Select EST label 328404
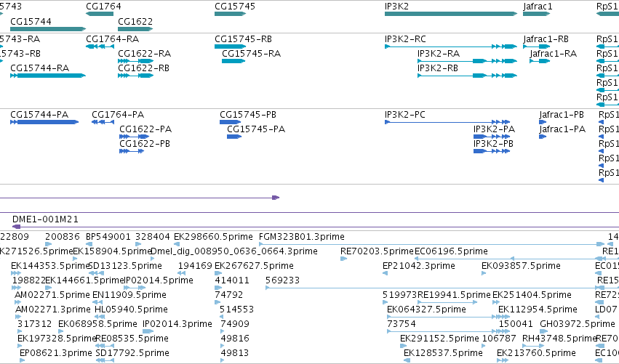619x364 pixels. [x=152, y=237]
